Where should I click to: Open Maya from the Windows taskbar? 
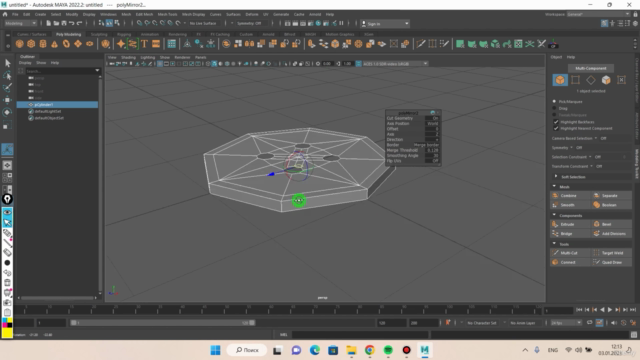pos(425,350)
